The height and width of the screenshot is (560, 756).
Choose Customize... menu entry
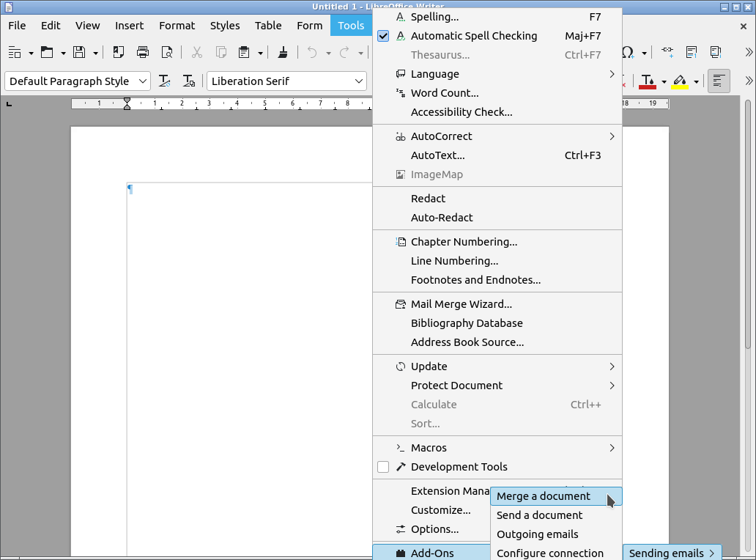pos(432,510)
